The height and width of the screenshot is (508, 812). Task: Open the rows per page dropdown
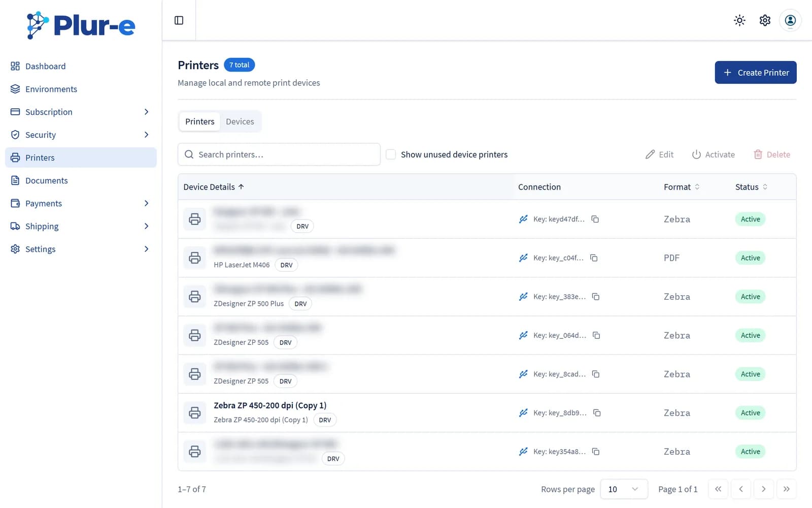click(624, 489)
